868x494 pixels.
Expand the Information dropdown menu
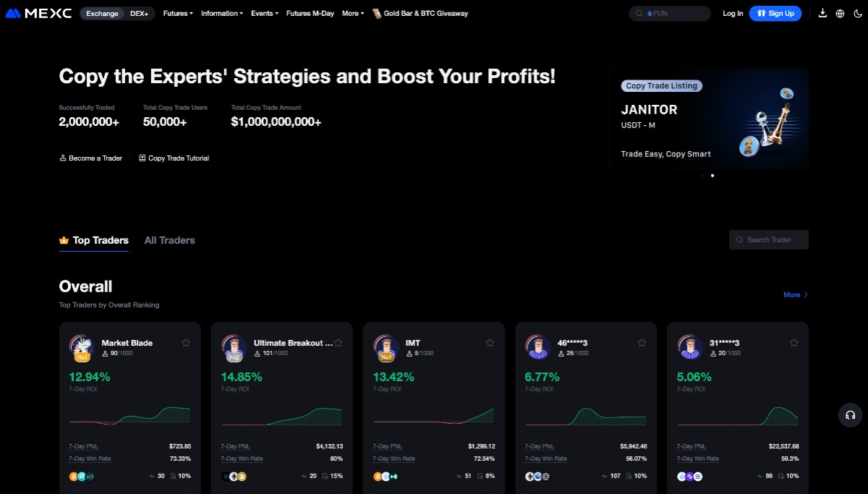[x=222, y=13]
